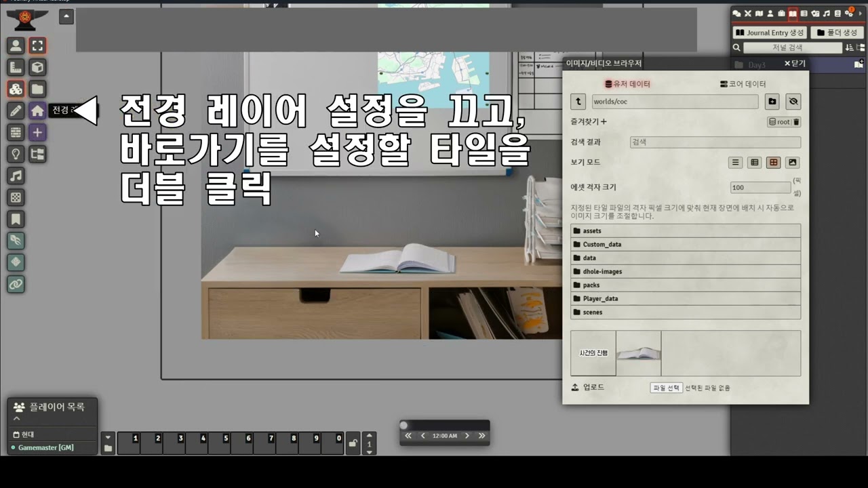Switch to list view mode
Screen dimensions: 868x488
pos(735,163)
